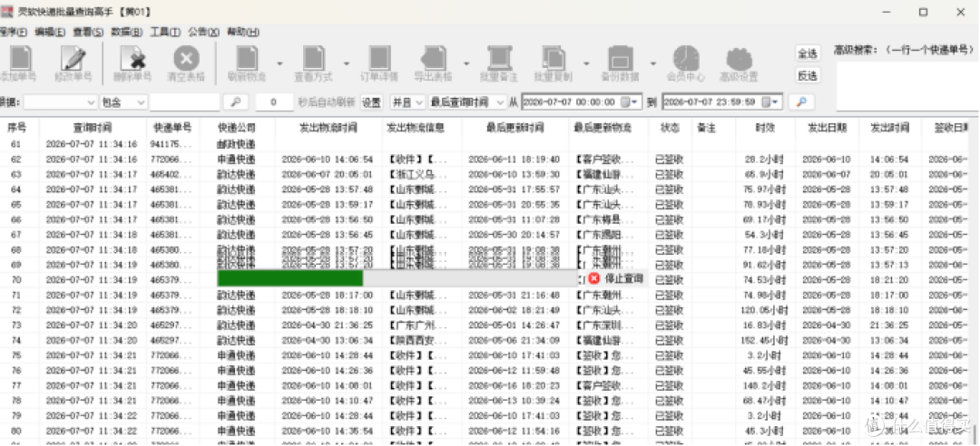Click the 高级搜索 multi-line search box
This screenshot has width=980, height=446.
906,86
